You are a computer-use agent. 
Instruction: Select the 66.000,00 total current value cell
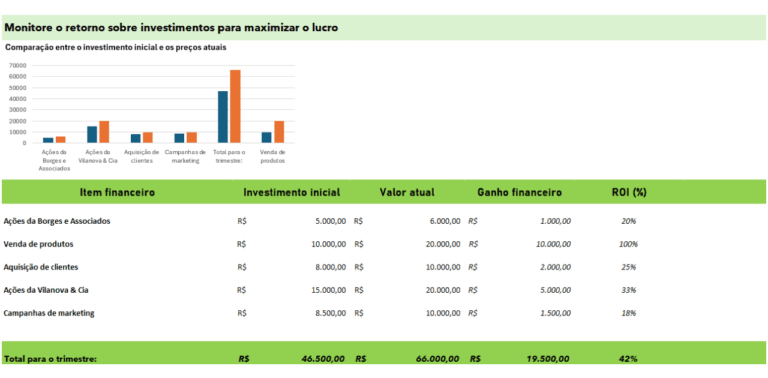click(407, 359)
